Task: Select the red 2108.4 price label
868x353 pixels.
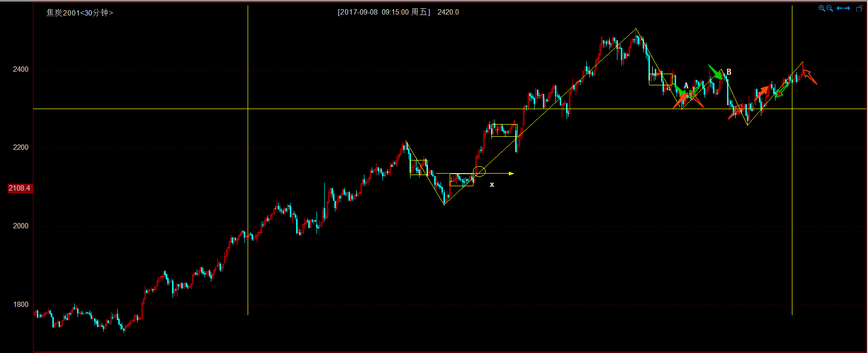Action: 19,188
